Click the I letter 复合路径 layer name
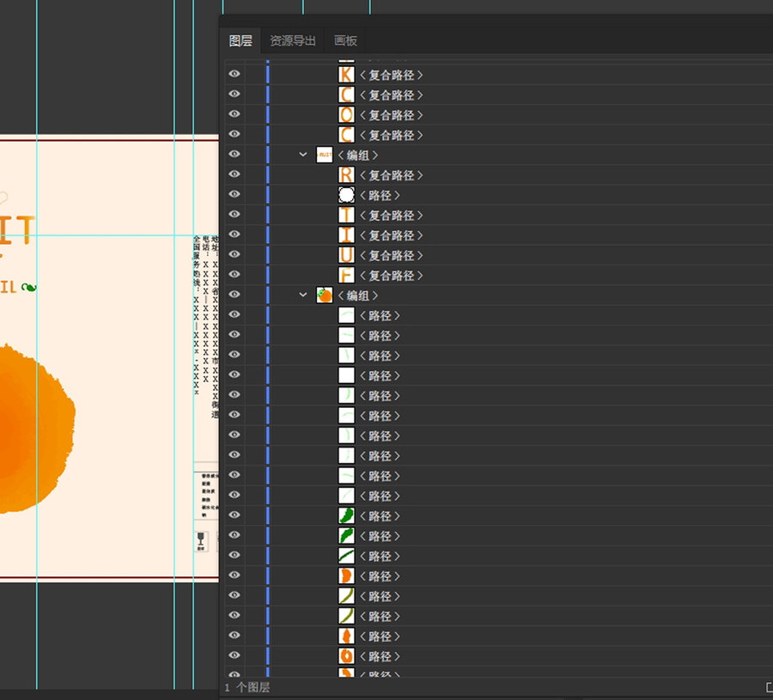773x700 pixels. coord(392,235)
